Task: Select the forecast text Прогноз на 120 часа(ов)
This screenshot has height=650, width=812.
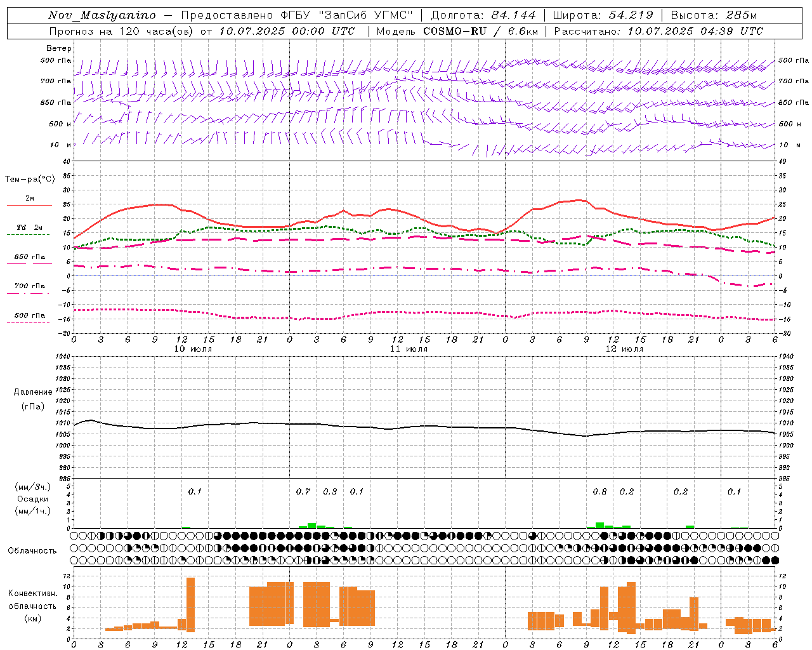Action: click(x=122, y=31)
